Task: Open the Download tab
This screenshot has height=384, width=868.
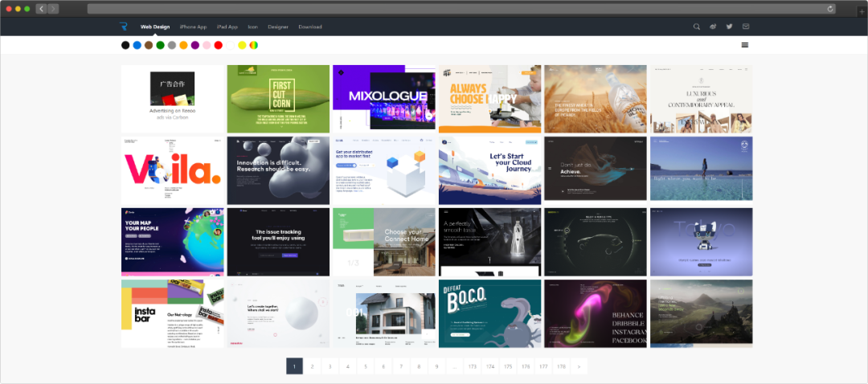Action: tap(310, 27)
